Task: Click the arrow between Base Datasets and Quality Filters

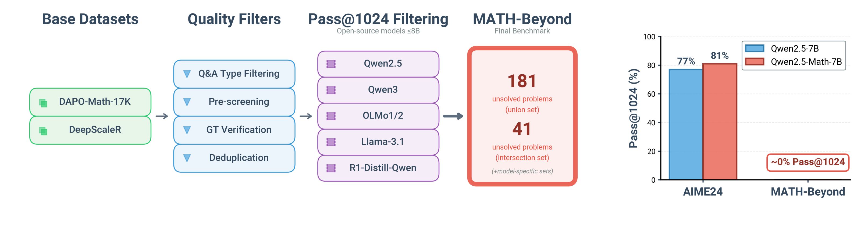Action: coord(162,116)
